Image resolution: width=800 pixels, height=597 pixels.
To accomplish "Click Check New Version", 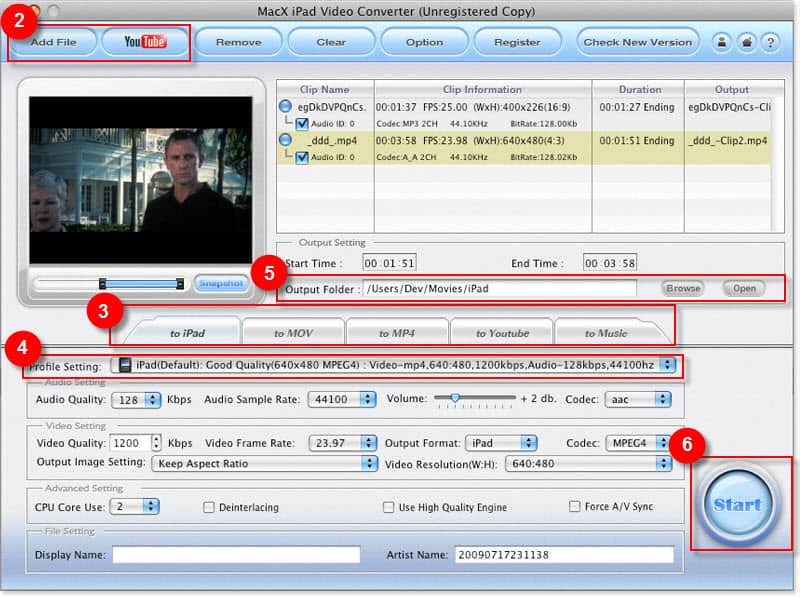I will point(638,42).
